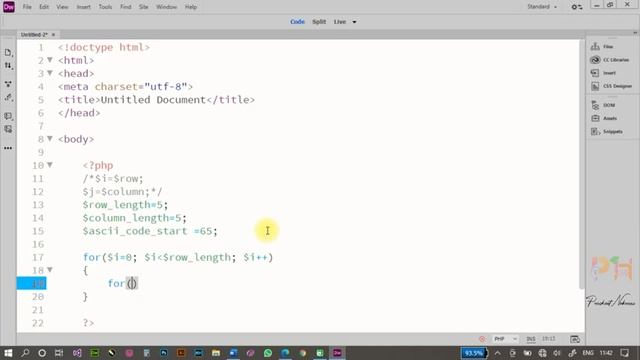Switch to Split view
640x360 pixels.
coord(319,22)
